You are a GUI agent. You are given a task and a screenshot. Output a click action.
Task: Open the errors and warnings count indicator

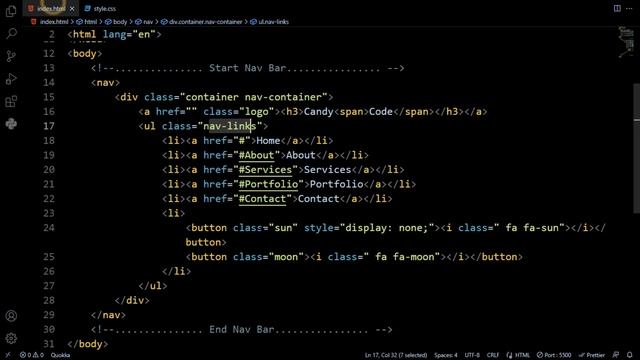coord(32,355)
